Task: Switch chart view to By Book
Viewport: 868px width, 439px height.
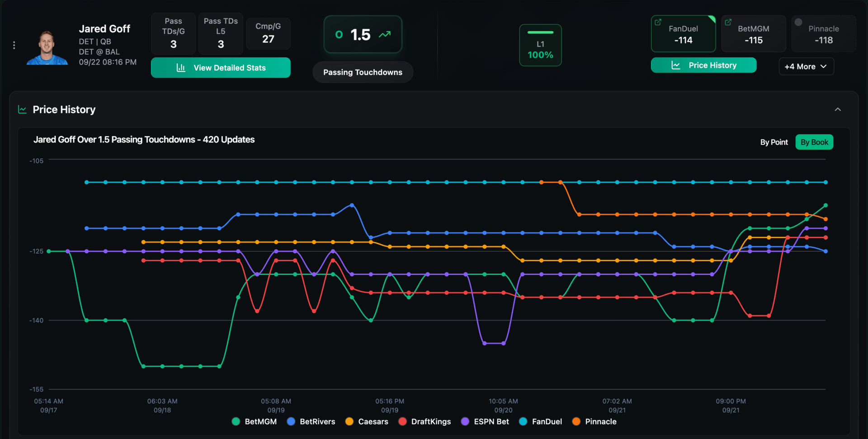Action: click(814, 142)
